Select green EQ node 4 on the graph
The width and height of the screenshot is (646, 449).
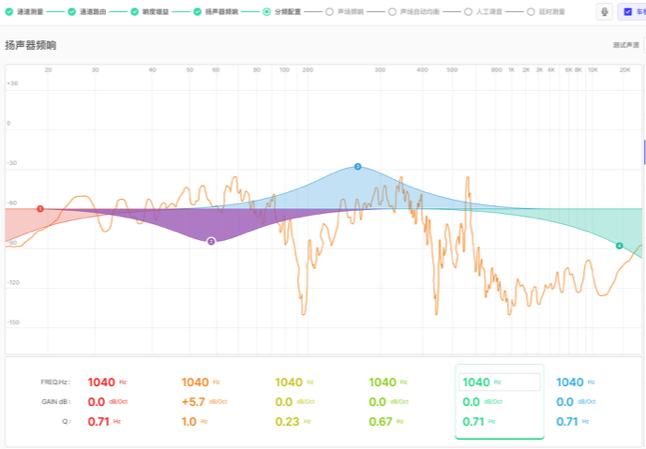tap(619, 245)
